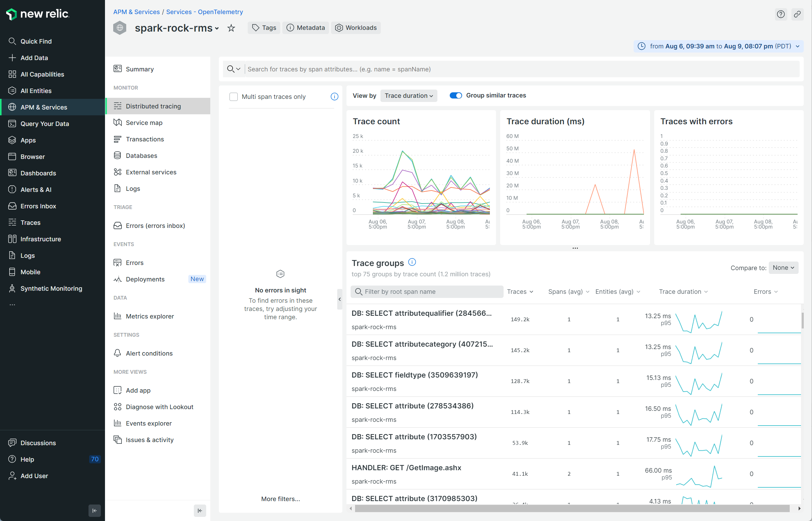812x521 pixels.
Task: Open Synthetic Monitoring icon
Action: click(12, 288)
